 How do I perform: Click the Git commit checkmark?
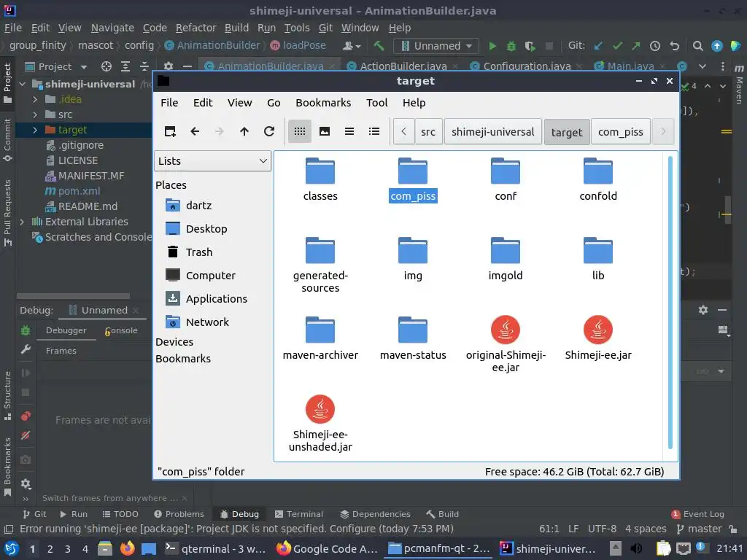point(617,46)
